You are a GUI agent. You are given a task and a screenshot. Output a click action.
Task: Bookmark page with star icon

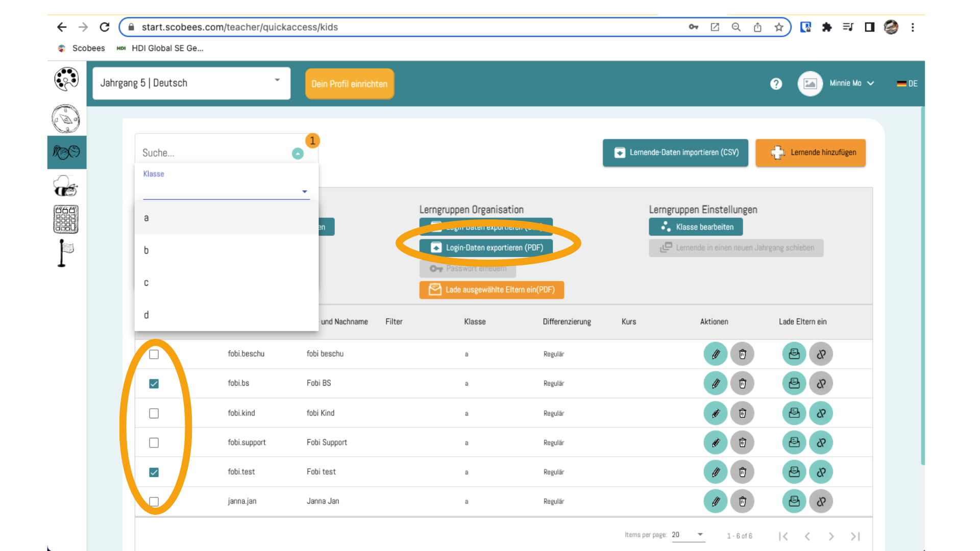(x=779, y=27)
